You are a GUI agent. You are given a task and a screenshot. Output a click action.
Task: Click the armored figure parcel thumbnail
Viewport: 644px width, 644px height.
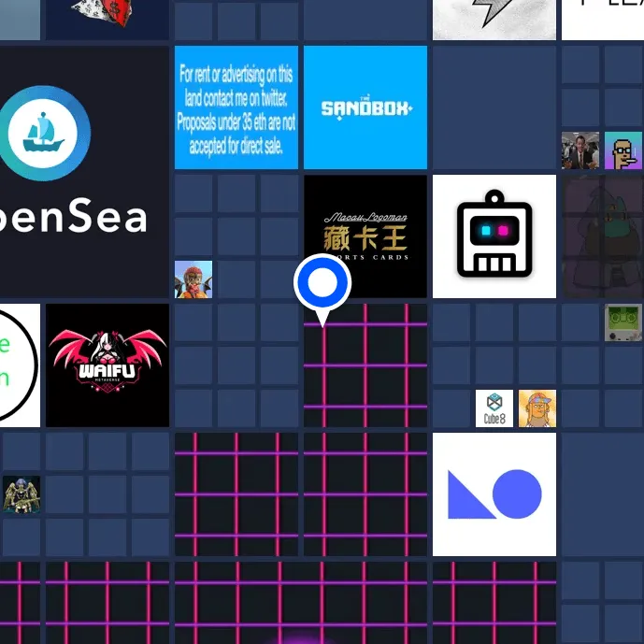click(21, 494)
